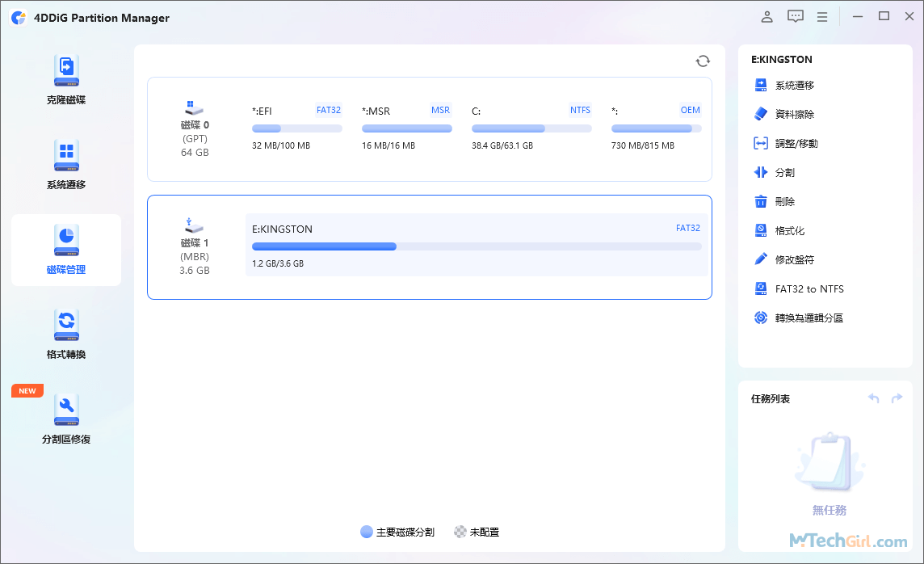Viewport: 924px width, 564px height.
Task: Select the Disk Management (磁碟管理) tab
Action: coord(65,250)
